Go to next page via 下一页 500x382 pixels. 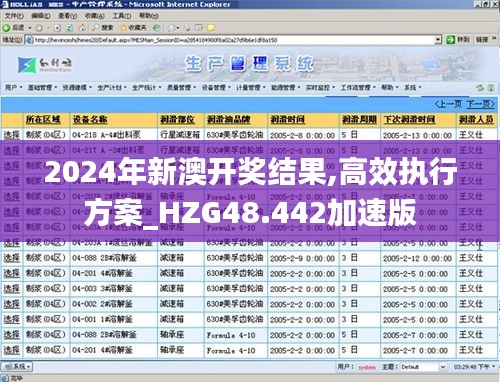pyautogui.click(x=481, y=105)
